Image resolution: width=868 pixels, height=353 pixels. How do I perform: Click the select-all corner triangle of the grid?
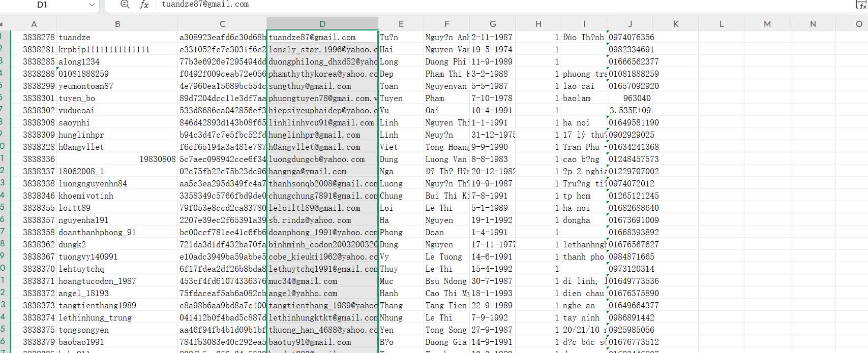point(2,24)
